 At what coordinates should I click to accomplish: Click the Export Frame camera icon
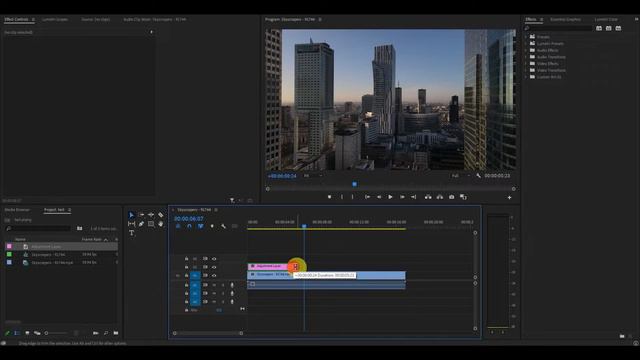(451, 197)
